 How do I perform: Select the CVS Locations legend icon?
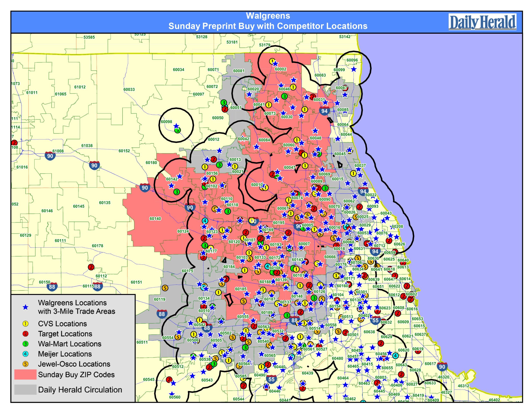tap(25, 324)
